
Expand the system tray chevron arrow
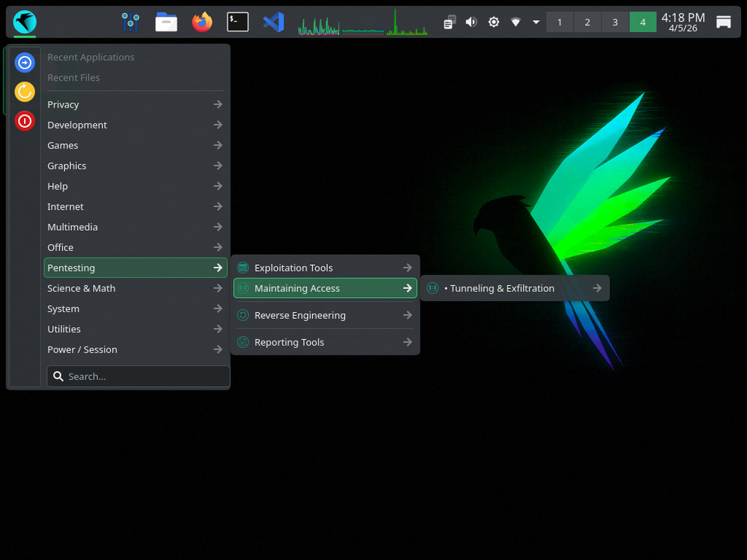536,22
